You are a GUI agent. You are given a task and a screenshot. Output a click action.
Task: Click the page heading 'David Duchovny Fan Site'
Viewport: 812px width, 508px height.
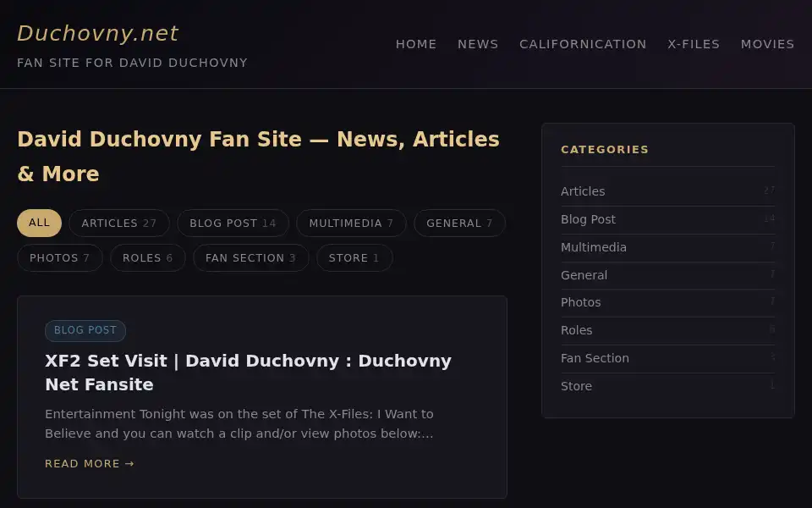click(259, 156)
